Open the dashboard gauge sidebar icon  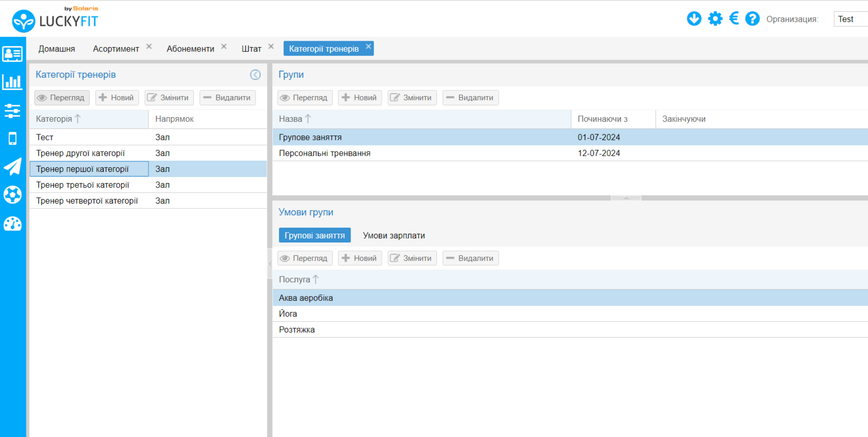13,223
